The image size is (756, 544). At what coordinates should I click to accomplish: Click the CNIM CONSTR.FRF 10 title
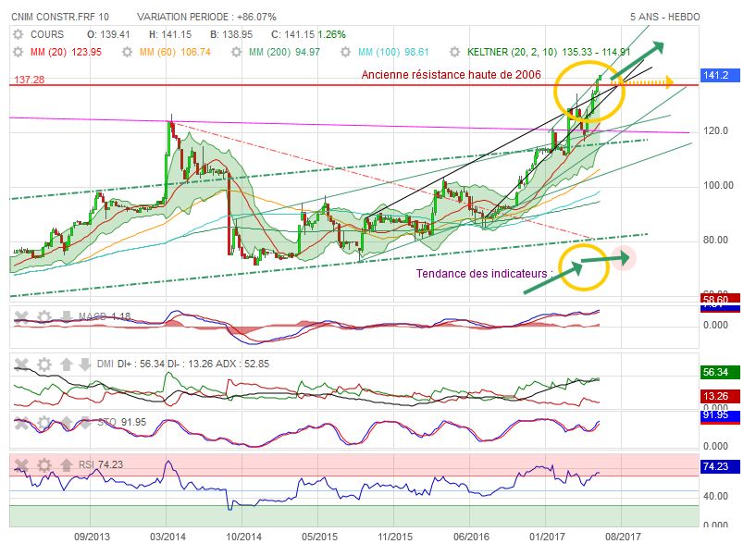tap(60, 17)
